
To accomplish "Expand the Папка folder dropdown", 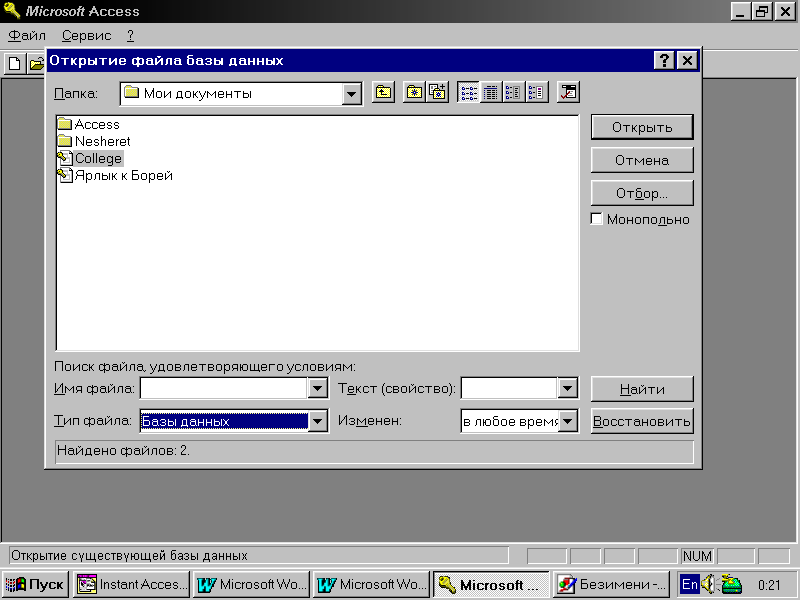I will pos(351,94).
